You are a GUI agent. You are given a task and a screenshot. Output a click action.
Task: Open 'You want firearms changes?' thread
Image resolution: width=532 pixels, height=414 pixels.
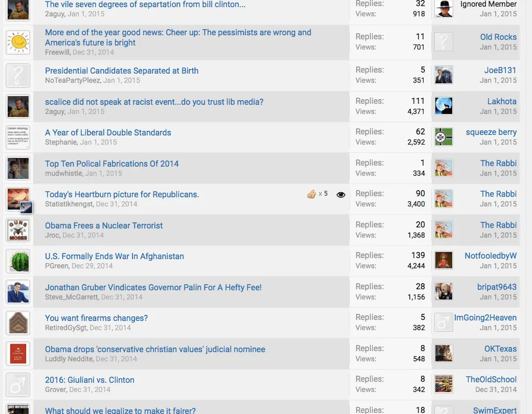[x=96, y=318]
